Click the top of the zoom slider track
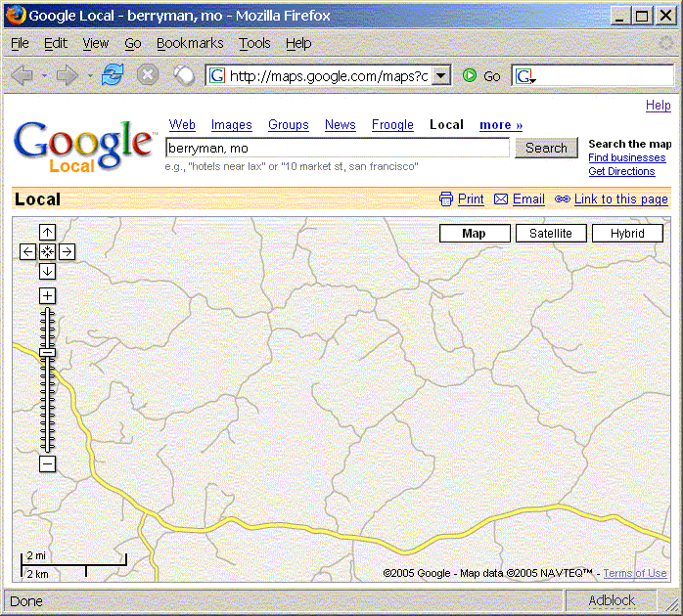 [47, 311]
